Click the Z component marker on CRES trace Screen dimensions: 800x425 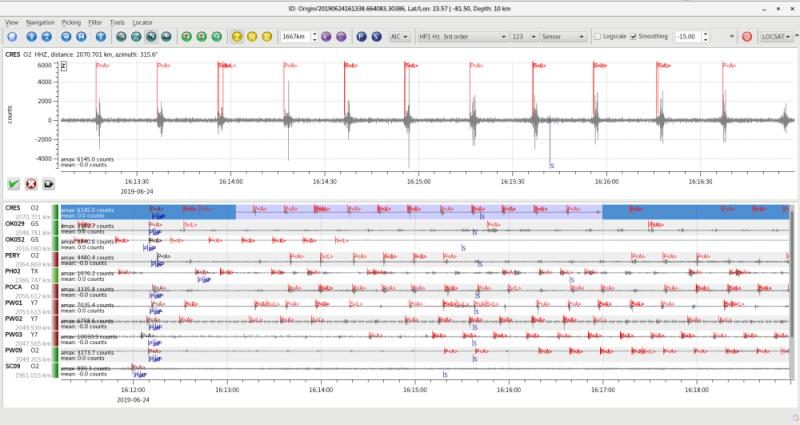coord(64,66)
